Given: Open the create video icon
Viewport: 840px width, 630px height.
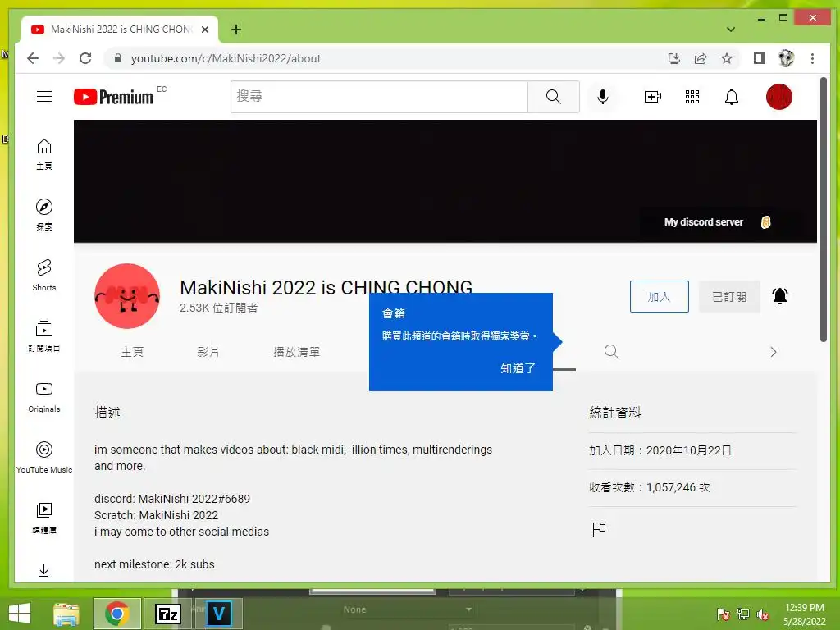Looking at the screenshot, I should (652, 97).
